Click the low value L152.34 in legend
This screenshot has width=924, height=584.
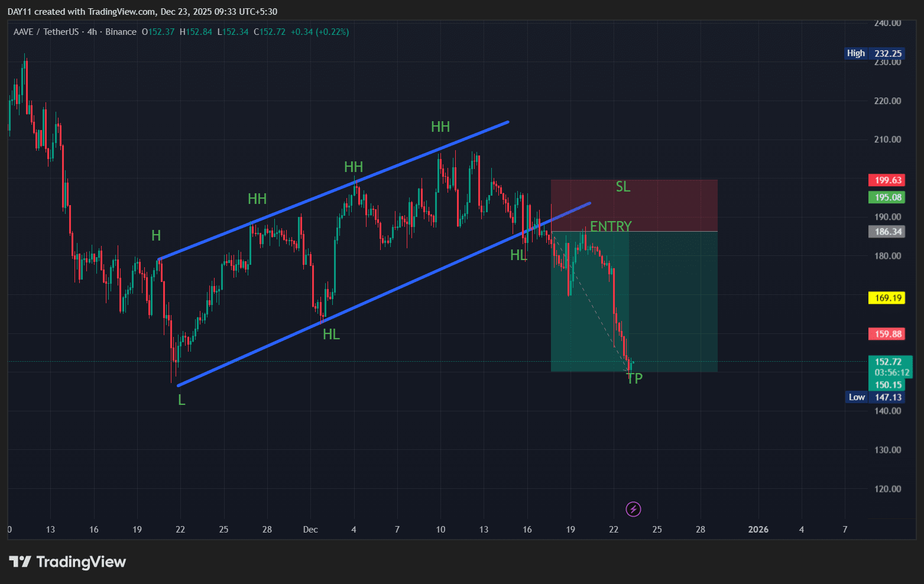[233, 32]
